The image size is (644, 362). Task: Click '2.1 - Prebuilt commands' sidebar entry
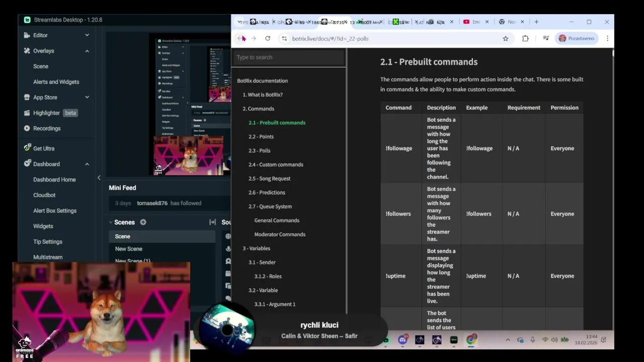point(277,123)
